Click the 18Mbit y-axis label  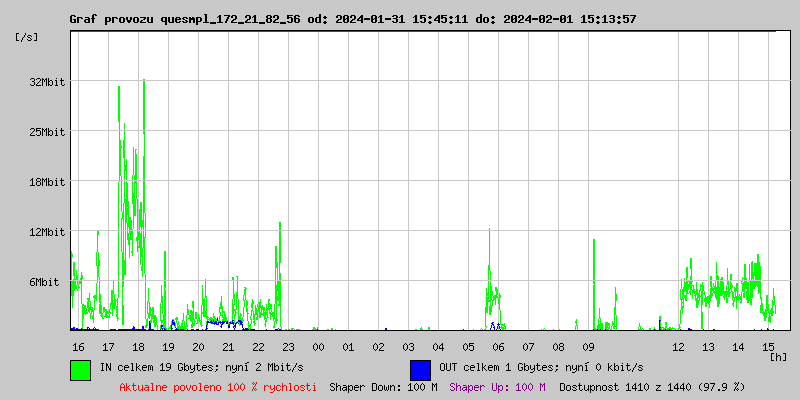47,182
